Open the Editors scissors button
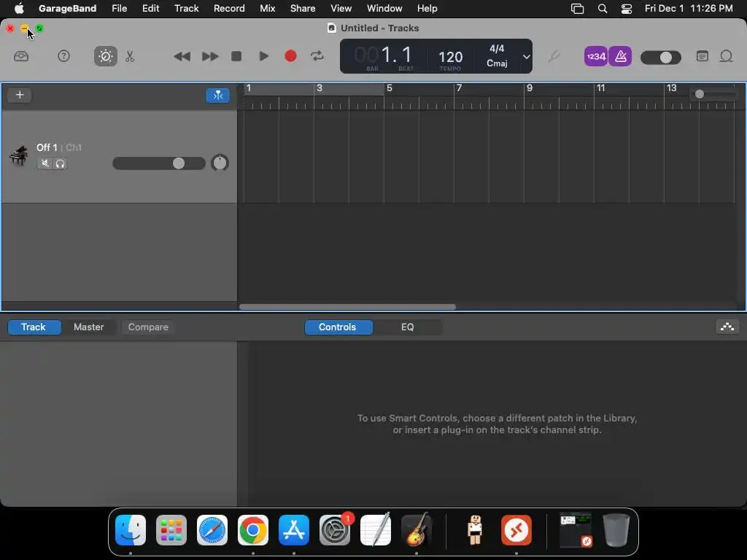The height and width of the screenshot is (560, 747). point(130,57)
